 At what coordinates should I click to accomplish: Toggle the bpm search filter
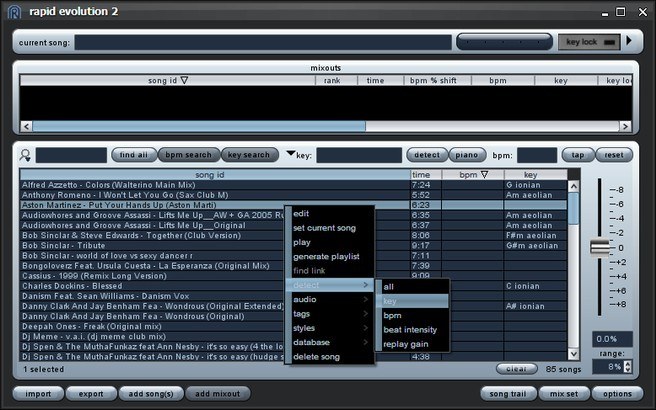189,155
